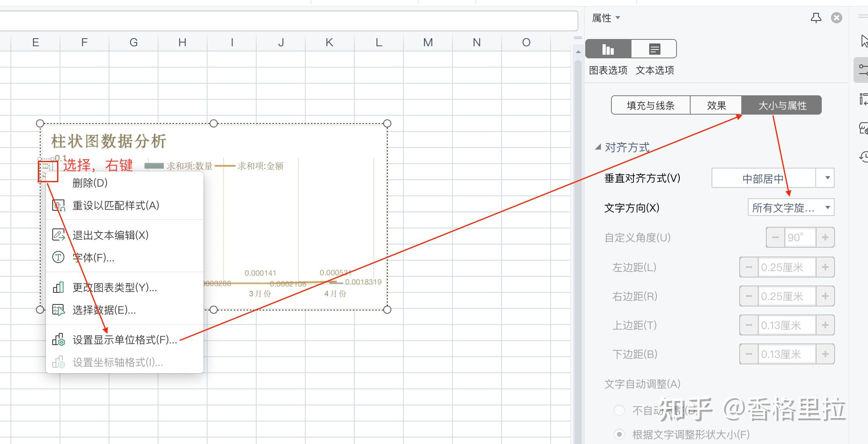Open 字体(F)... from context menu

(125, 257)
